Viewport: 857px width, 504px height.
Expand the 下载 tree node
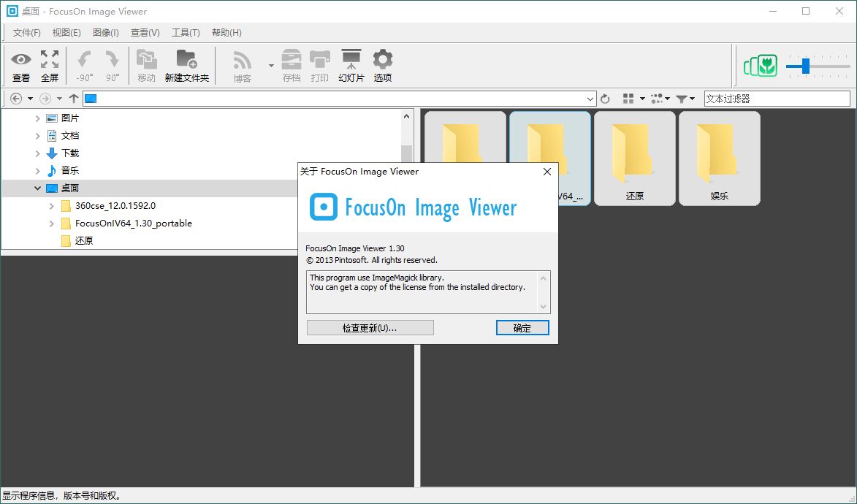point(37,153)
